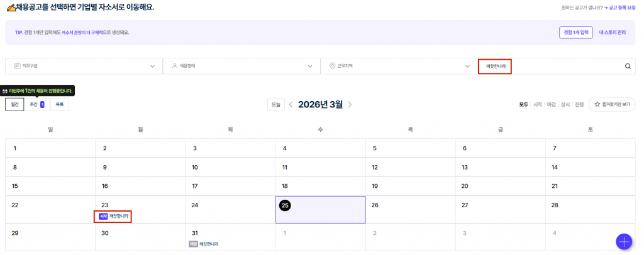Click the blue floating plus button
This screenshot has height=255, width=644.
(x=624, y=242)
